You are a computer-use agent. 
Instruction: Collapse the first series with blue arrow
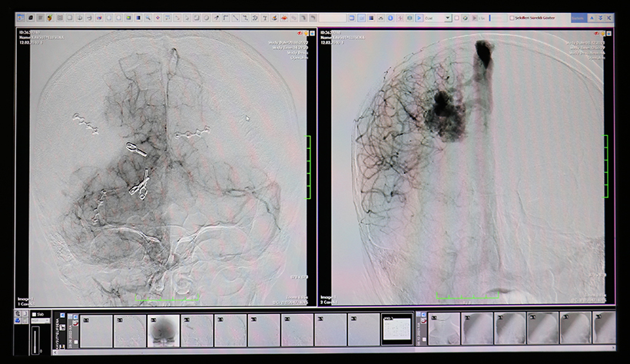(x=75, y=316)
